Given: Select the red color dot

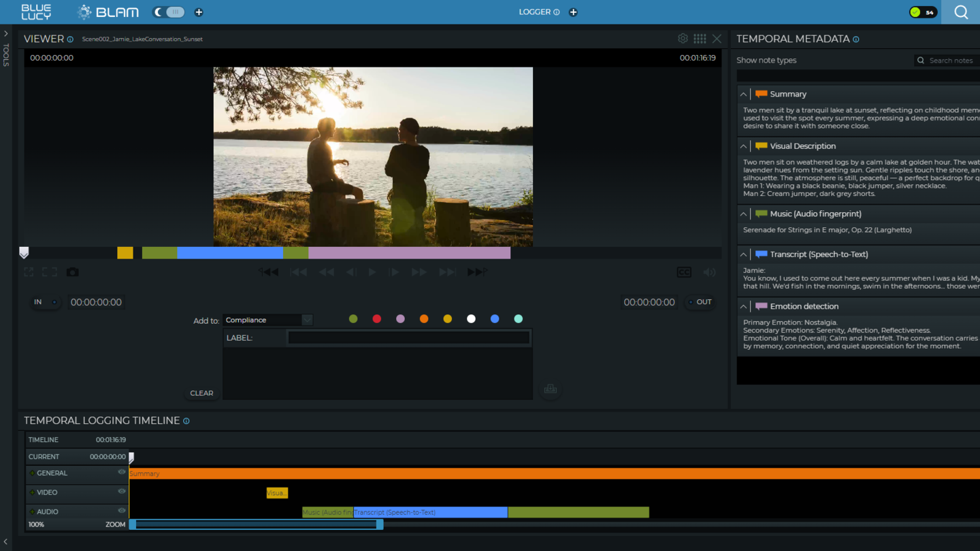Looking at the screenshot, I should coord(376,319).
